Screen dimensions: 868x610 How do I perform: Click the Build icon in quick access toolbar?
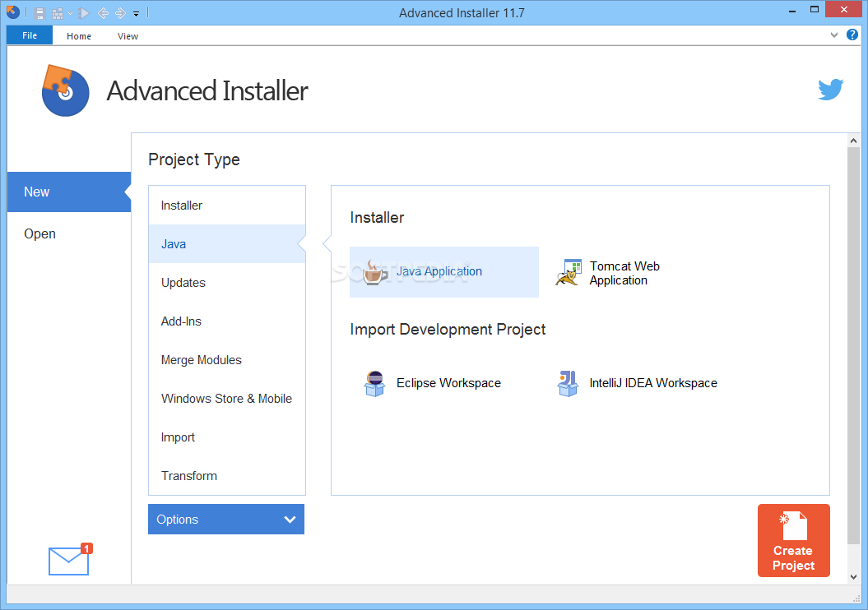[58, 13]
